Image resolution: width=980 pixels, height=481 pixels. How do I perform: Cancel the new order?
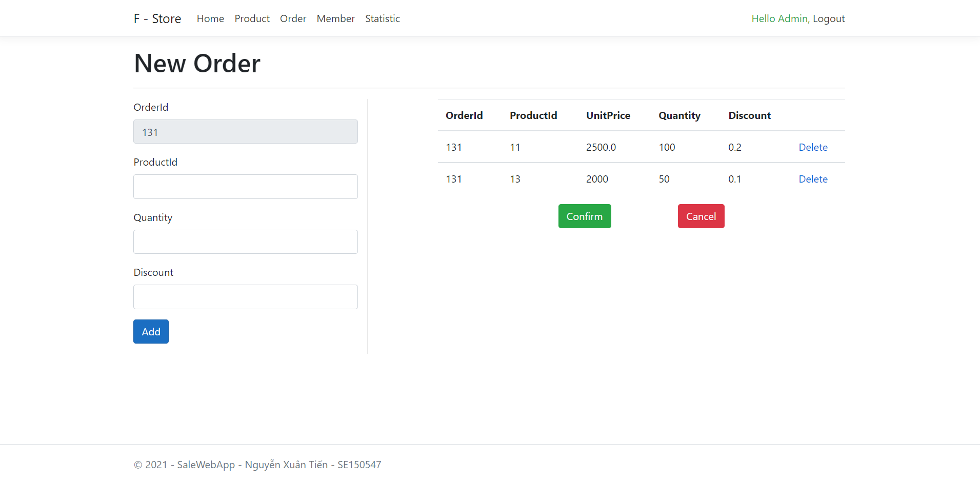click(x=701, y=216)
